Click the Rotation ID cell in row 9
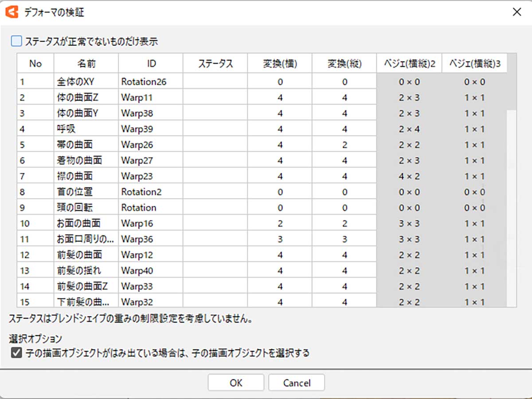Viewport: 532px width, 399px height. pos(151,207)
